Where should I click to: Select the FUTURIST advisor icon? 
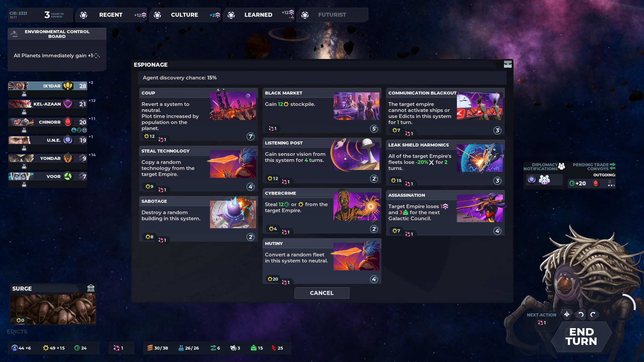tap(306, 15)
